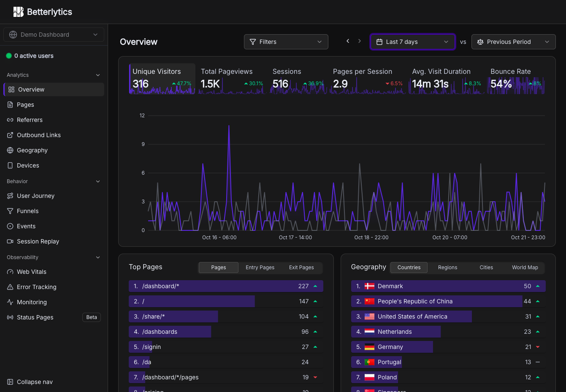
Task: Open the Last 7 days date range picker
Action: tap(413, 42)
